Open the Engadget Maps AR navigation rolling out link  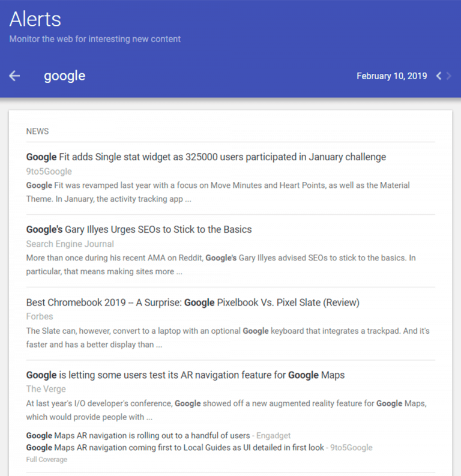[138, 436]
